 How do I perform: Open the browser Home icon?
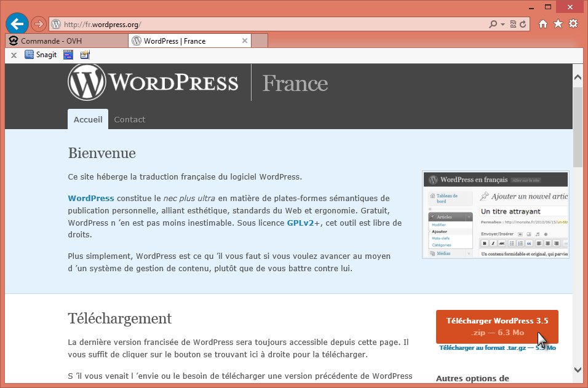click(x=542, y=24)
